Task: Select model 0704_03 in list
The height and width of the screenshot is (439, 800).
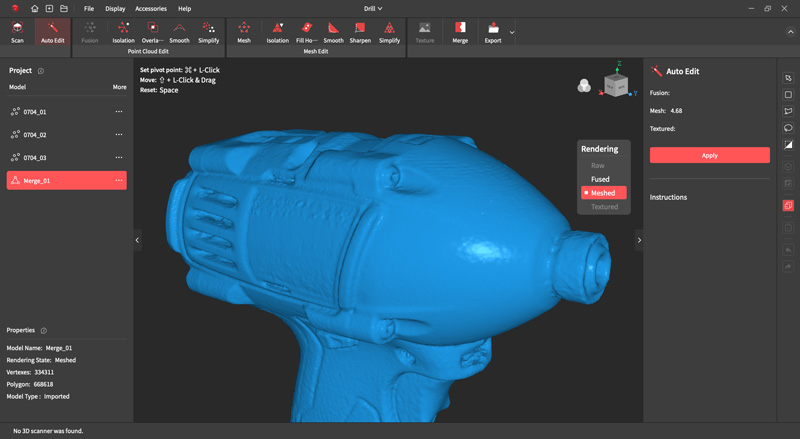Action: pyautogui.click(x=66, y=157)
